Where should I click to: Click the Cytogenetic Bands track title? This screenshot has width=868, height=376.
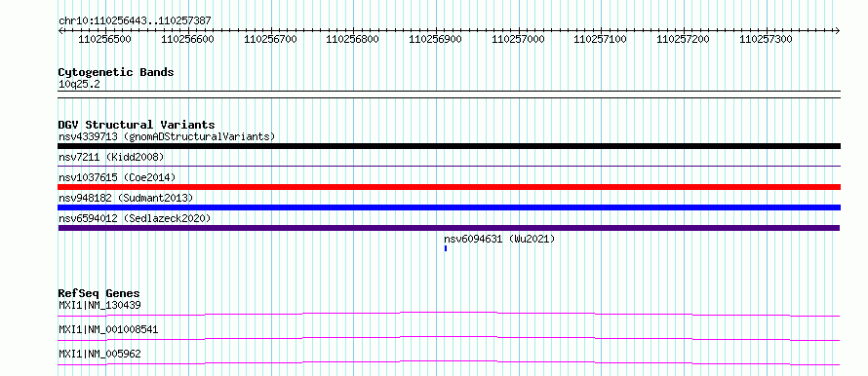116,72
